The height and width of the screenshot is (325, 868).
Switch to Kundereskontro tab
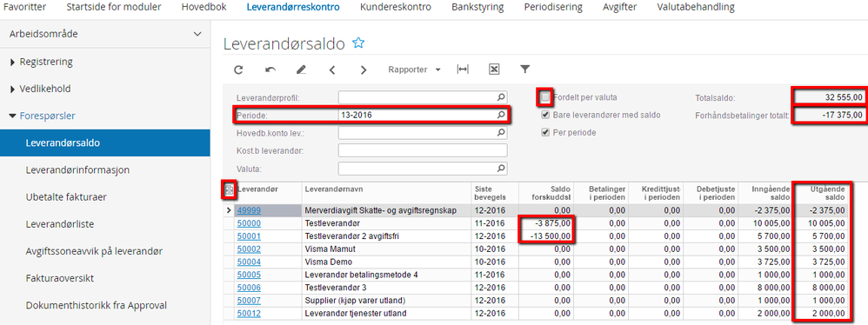click(x=395, y=7)
